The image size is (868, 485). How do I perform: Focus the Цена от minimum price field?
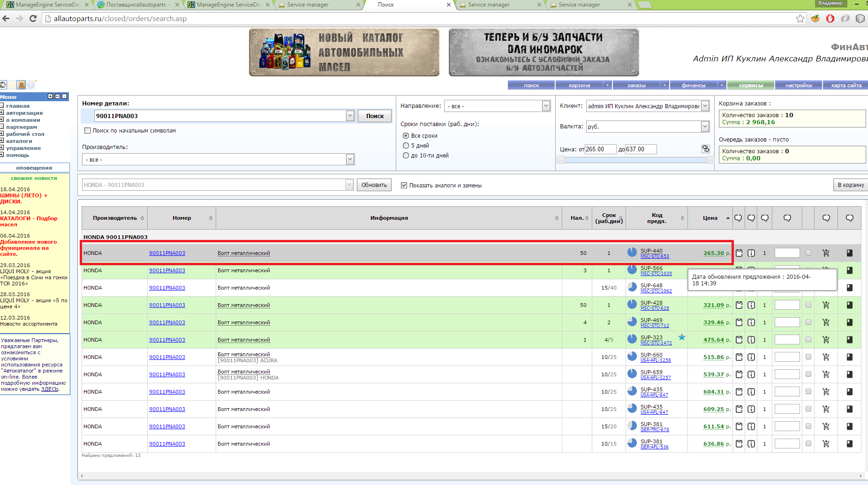pyautogui.click(x=601, y=149)
